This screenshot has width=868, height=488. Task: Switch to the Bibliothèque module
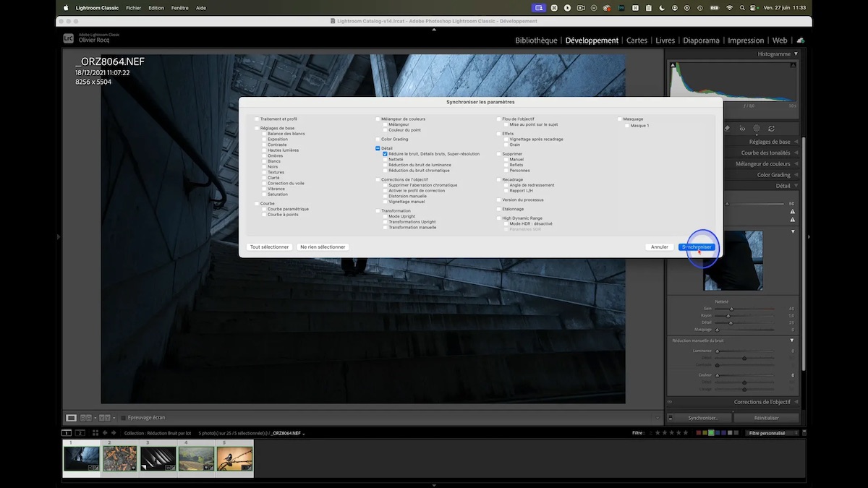pyautogui.click(x=536, y=40)
